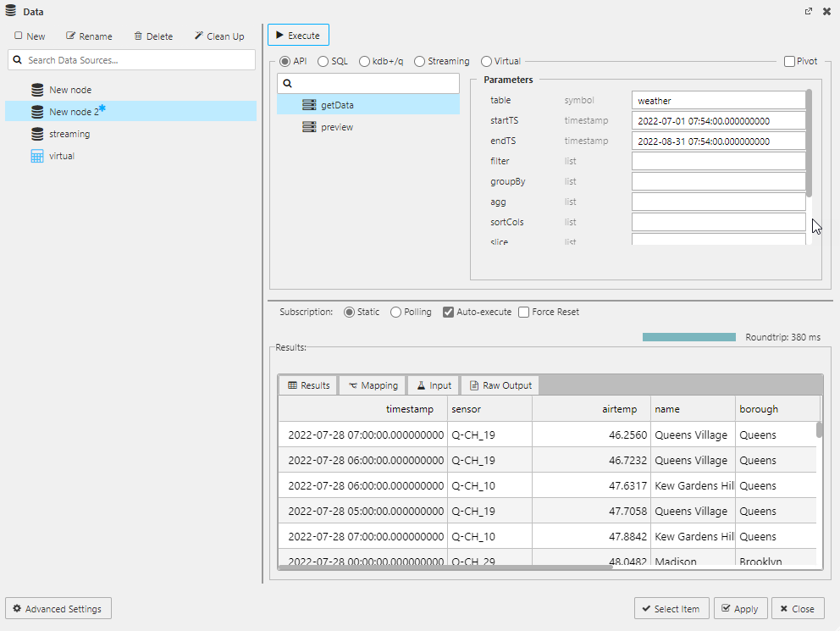
Task: Click the Execute button
Action: click(297, 35)
